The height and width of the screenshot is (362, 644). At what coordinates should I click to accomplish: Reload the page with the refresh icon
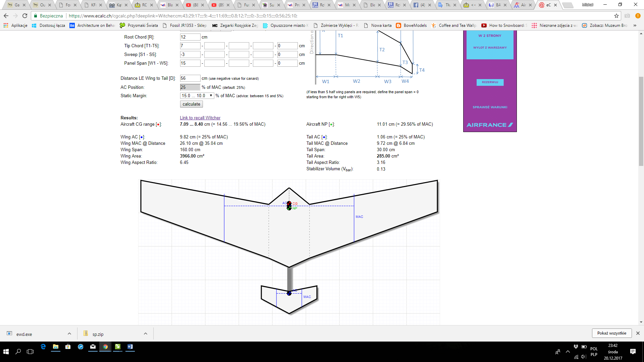pos(25,16)
